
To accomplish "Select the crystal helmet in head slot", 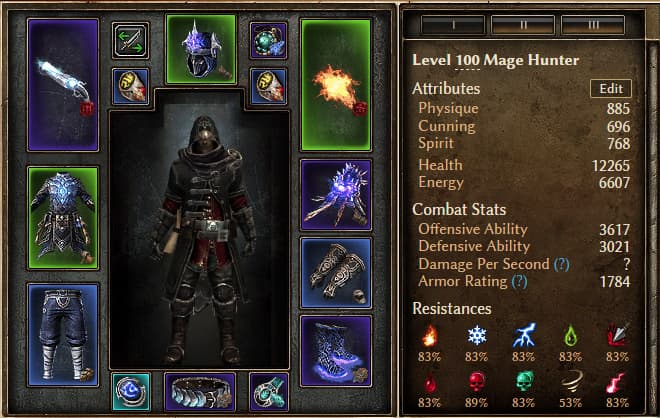I will tap(201, 49).
